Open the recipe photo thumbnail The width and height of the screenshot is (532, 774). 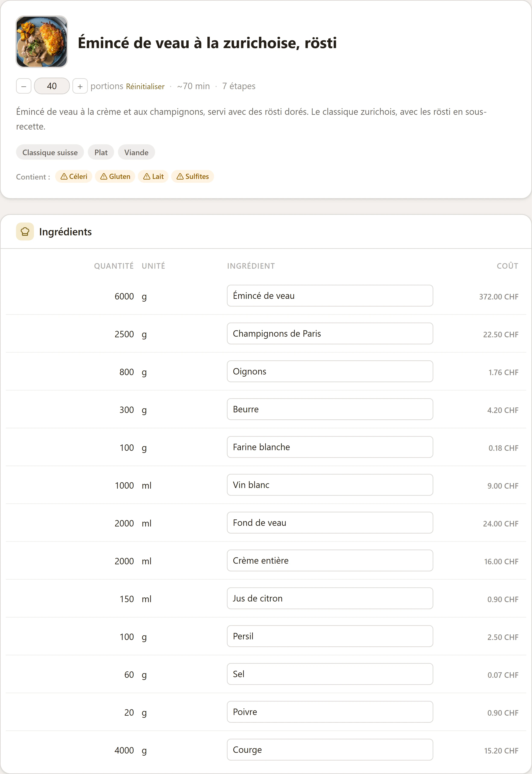point(42,42)
